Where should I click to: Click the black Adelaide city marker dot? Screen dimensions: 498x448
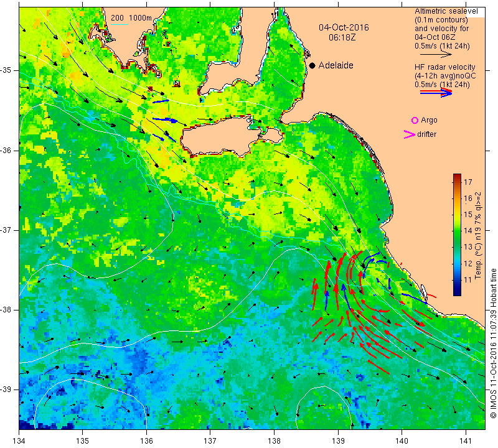click(x=312, y=65)
